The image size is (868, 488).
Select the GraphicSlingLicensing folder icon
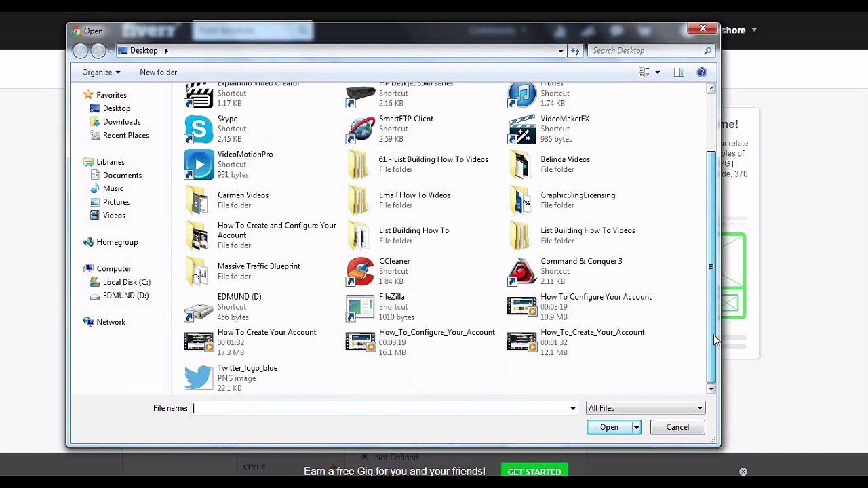(x=521, y=200)
